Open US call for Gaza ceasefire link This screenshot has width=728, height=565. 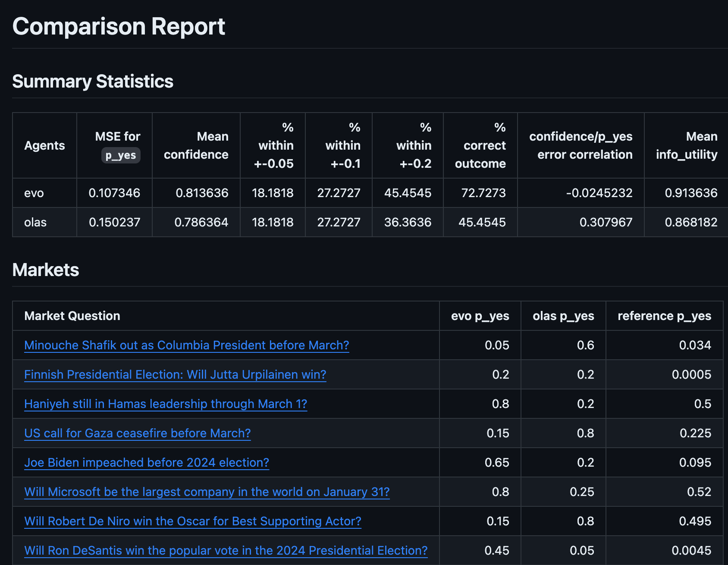138,433
